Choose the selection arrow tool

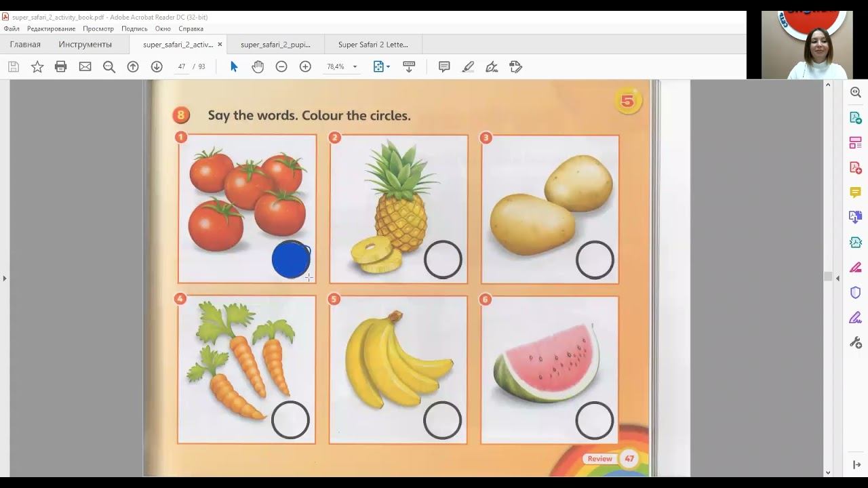pos(234,66)
